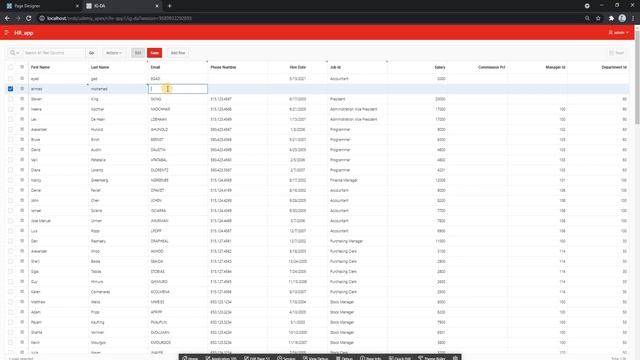Image resolution: width=640 pixels, height=360 pixels.
Task: Open row actions menu for Daniel Faviet
Action: click(x=22, y=190)
